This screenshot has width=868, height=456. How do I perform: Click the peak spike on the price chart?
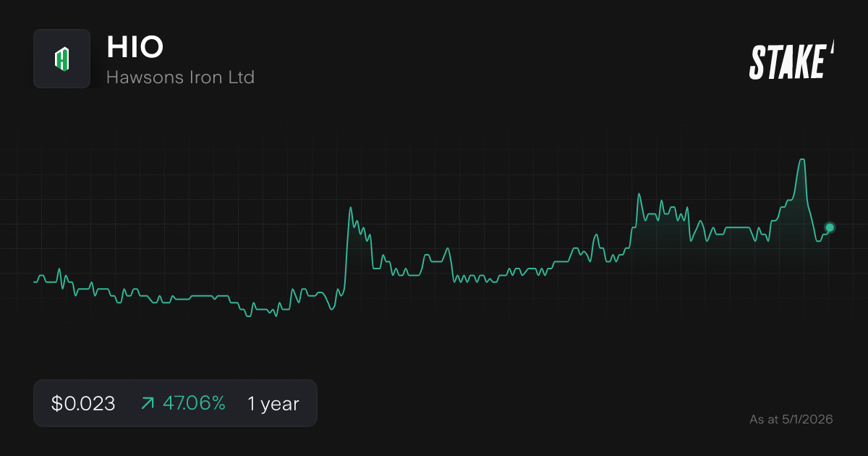801,161
